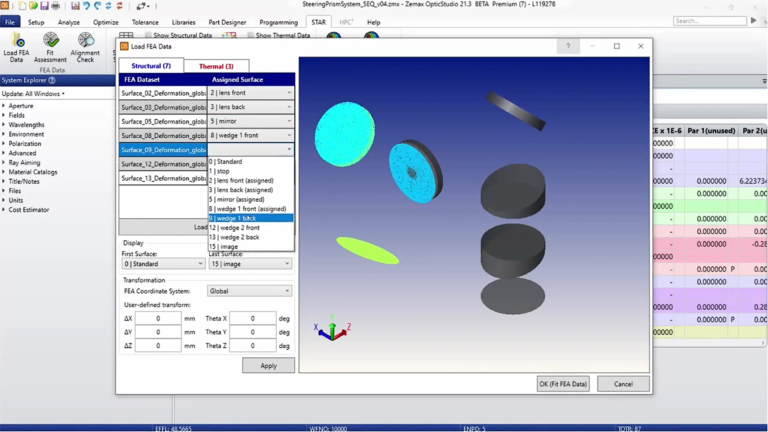Click the search go arrow next to Search box

click(753, 21)
